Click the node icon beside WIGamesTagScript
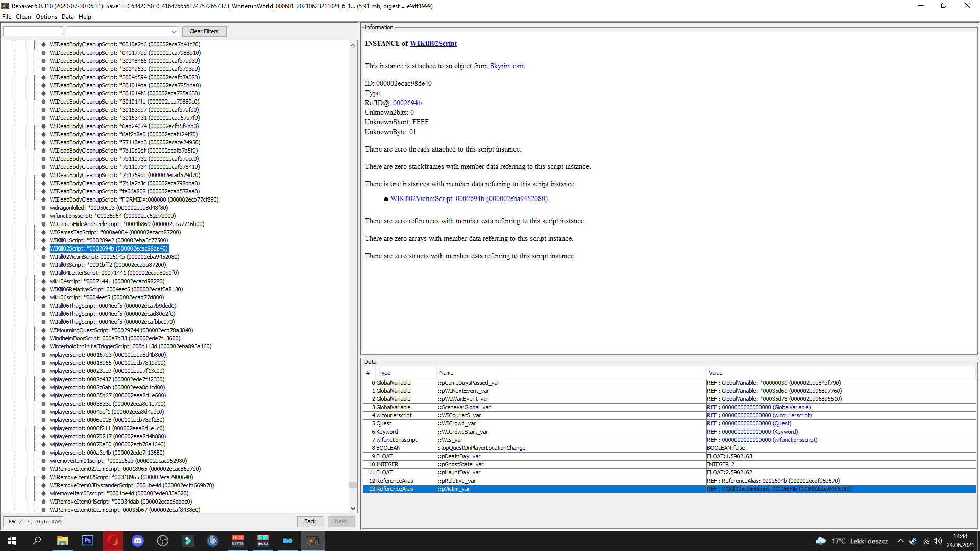 click(44, 232)
